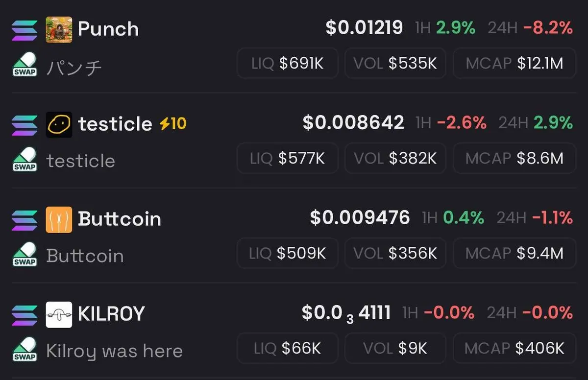Open the Buttcoin token name link

point(120,219)
